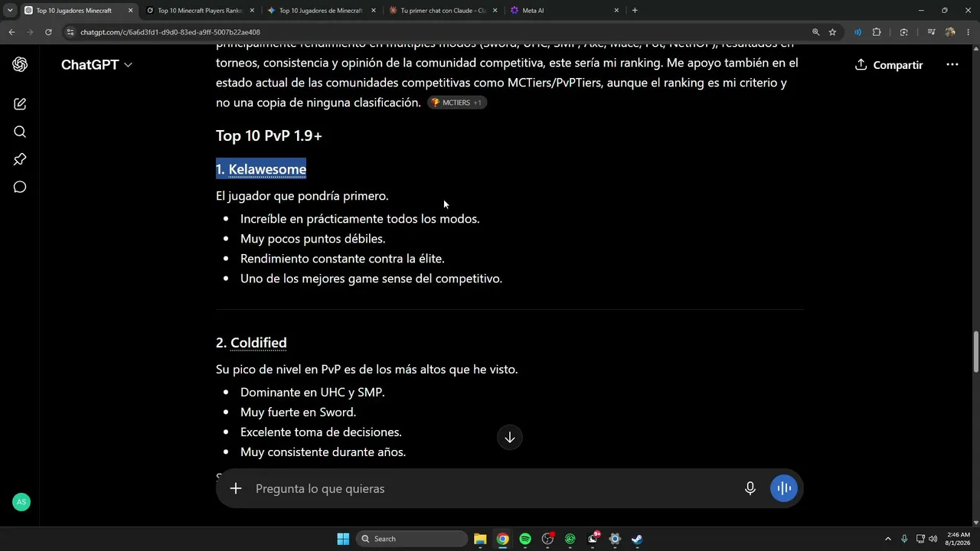980x551 pixels.
Task: Click the Compartir share button
Action: tap(889, 65)
